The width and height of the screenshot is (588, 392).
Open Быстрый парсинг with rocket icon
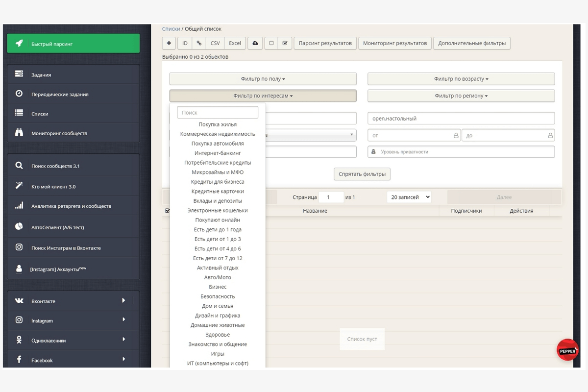73,44
